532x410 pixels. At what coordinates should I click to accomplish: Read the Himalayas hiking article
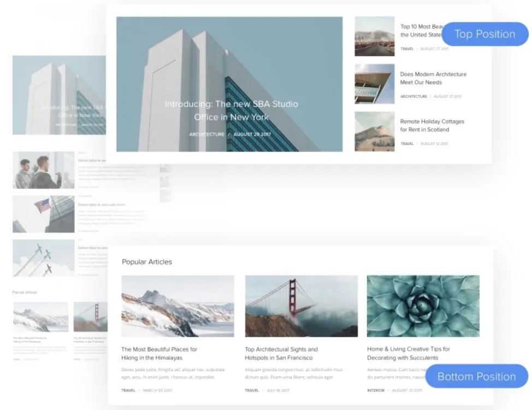point(159,353)
